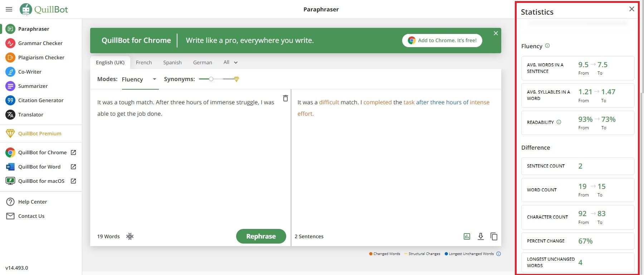Click the Fluency info icon in Statistics
The height and width of the screenshot is (275, 644).
pyautogui.click(x=547, y=46)
